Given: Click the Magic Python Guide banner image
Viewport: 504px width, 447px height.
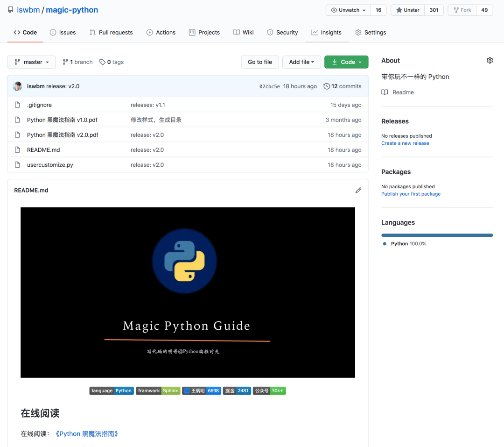Looking at the screenshot, I should point(188,292).
